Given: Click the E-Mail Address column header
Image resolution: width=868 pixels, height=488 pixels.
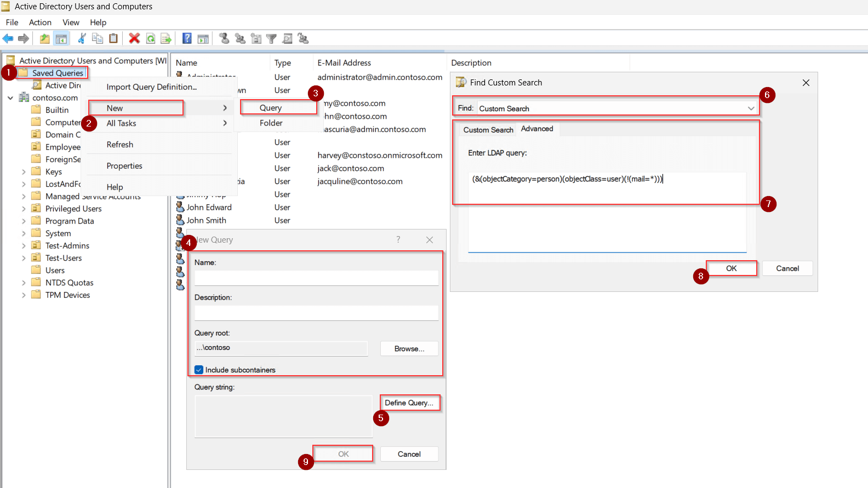Looking at the screenshot, I should pyautogui.click(x=344, y=63).
